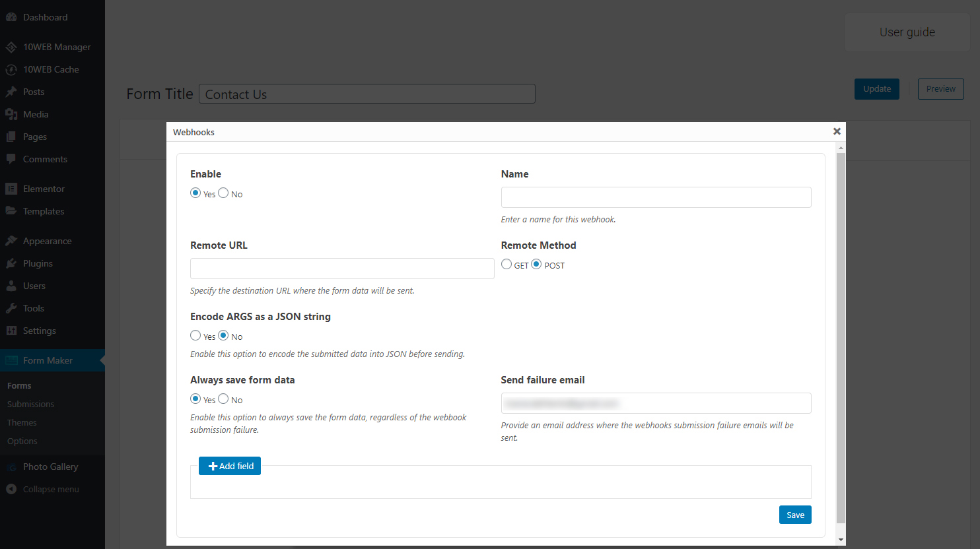Click the Collapse menu text link

(x=51, y=489)
